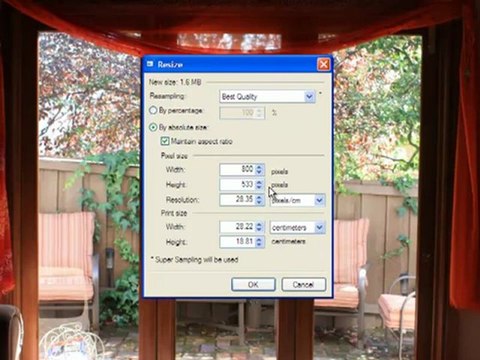480x360 pixels.
Task: Click the pixel Height field showing 533
Action: click(238, 184)
